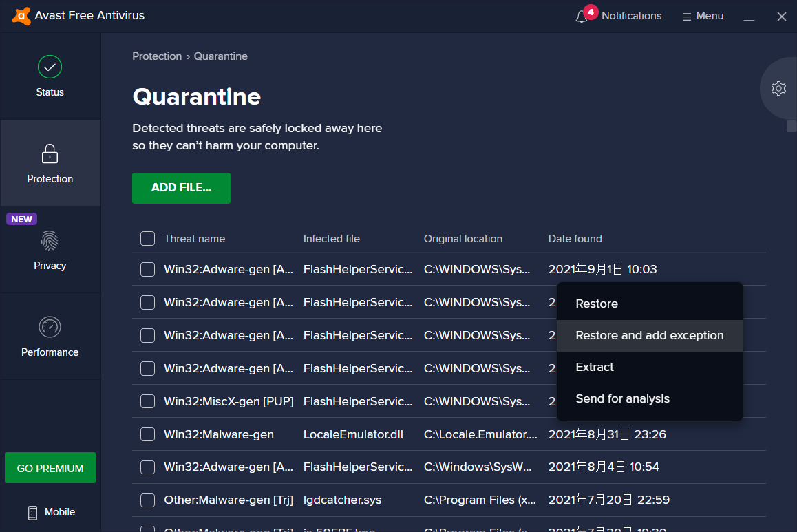797x532 pixels.
Task: Click the C:\Program Files (x... location for lgdcatcher.sys
Action: pyautogui.click(x=480, y=500)
